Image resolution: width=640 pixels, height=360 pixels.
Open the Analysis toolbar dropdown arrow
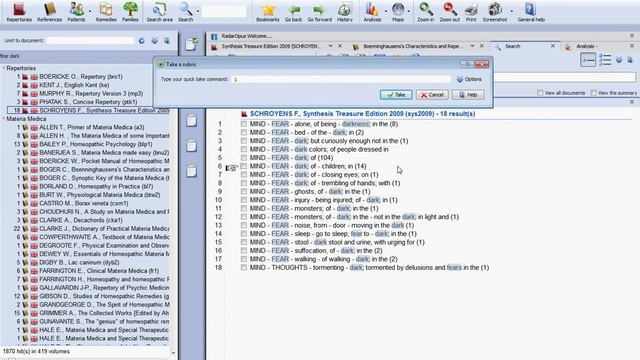385,11
